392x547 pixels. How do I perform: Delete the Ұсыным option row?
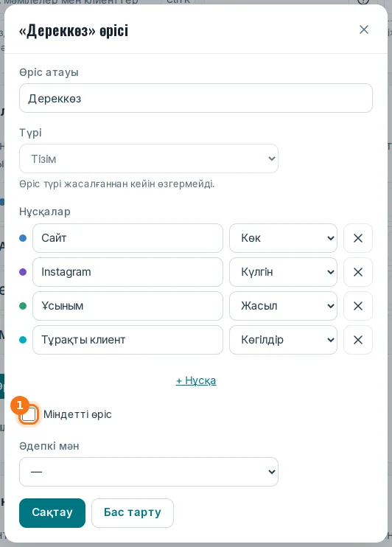[x=358, y=306]
